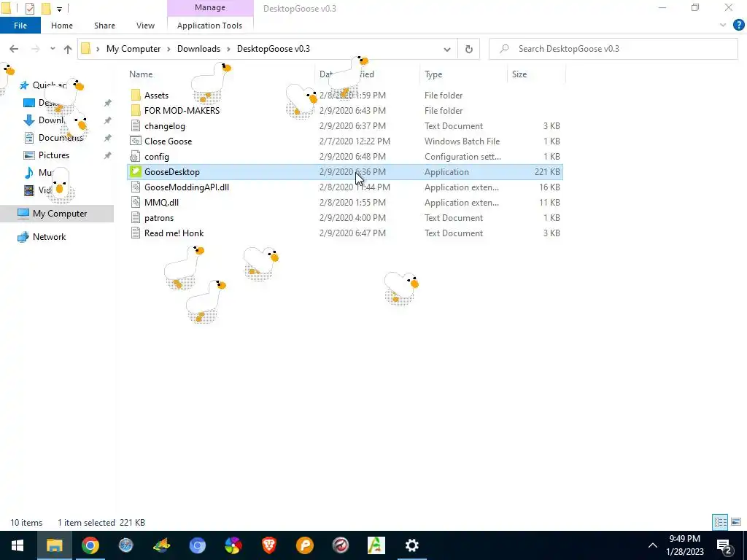747x560 pixels.
Task: Click the Close Goose batch file icon
Action: pos(136,141)
